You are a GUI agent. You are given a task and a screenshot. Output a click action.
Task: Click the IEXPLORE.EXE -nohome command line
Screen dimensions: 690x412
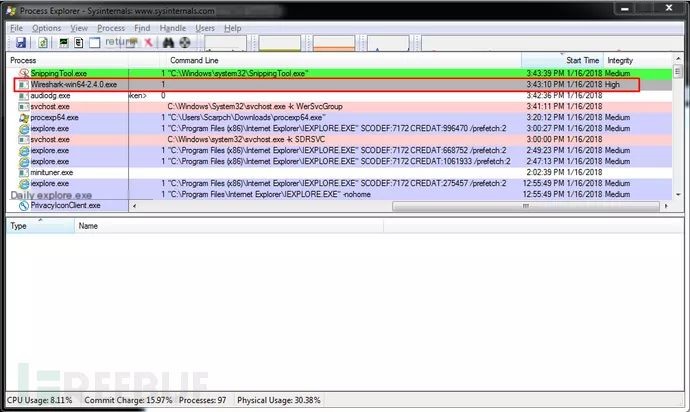[x=269, y=195]
